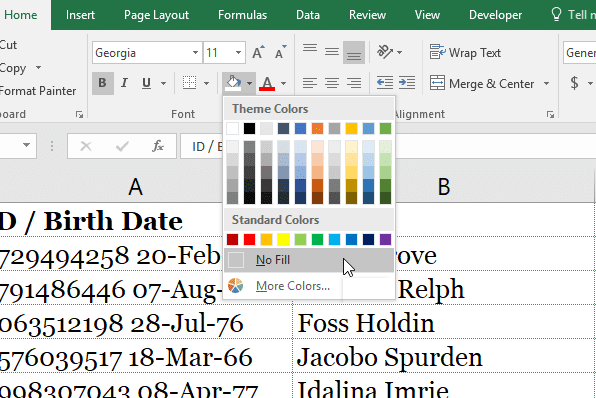Click the Font Color icon
Viewport: 596px width, 398px height.
point(267,83)
